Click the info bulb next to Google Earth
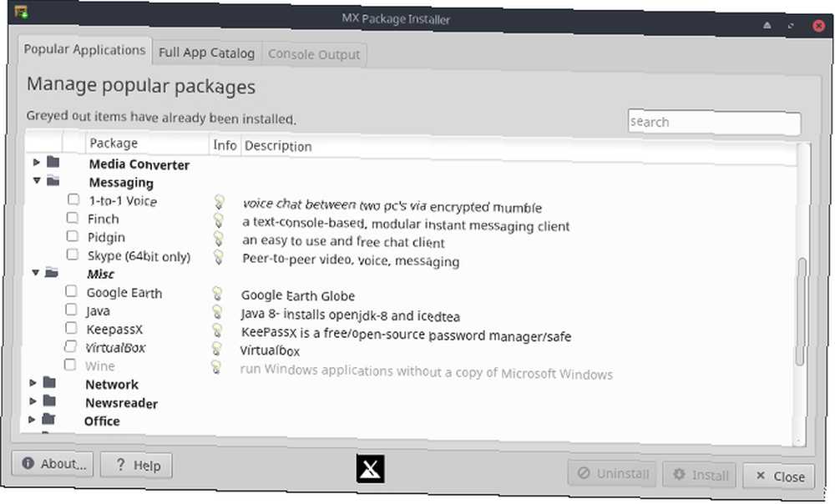The image size is (835, 504). (217, 293)
